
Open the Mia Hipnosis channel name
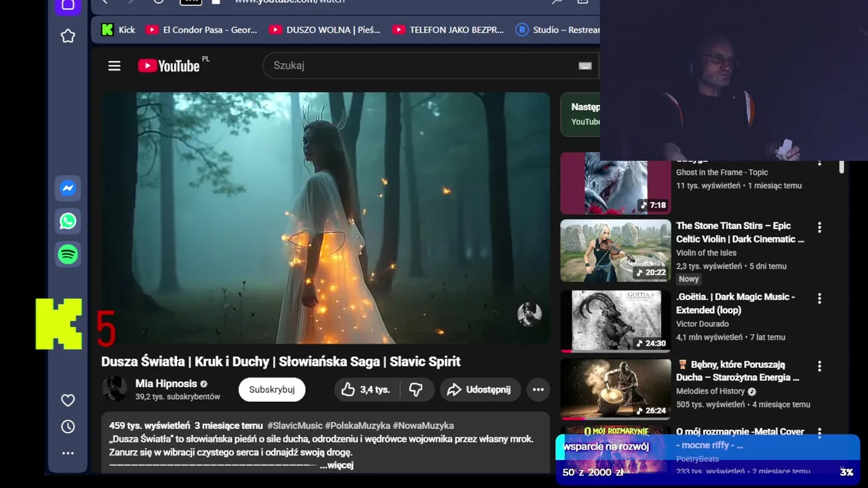point(166,384)
